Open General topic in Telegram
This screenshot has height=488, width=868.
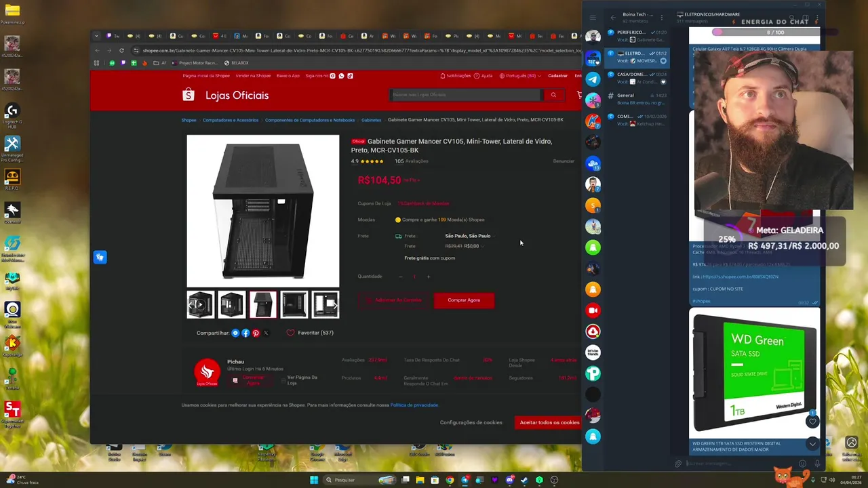[637, 99]
